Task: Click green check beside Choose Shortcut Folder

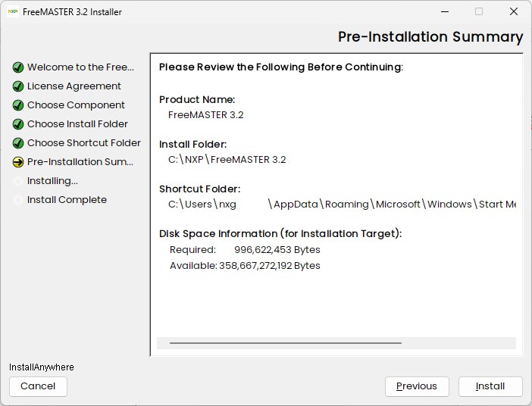Action: [18, 143]
